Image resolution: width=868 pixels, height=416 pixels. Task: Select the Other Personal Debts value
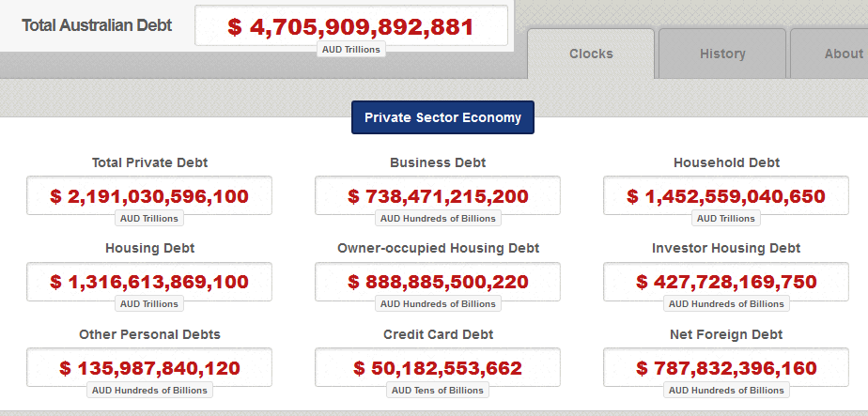(x=149, y=368)
